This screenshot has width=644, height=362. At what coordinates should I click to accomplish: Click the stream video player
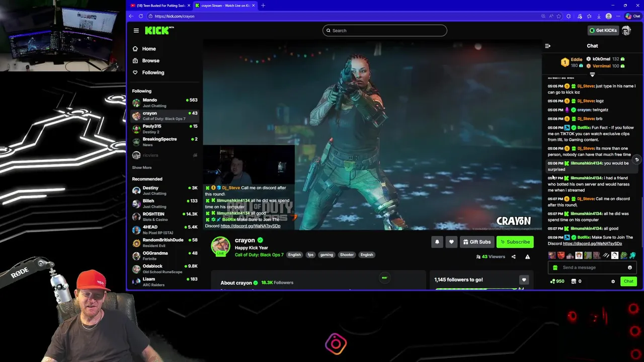point(372,135)
